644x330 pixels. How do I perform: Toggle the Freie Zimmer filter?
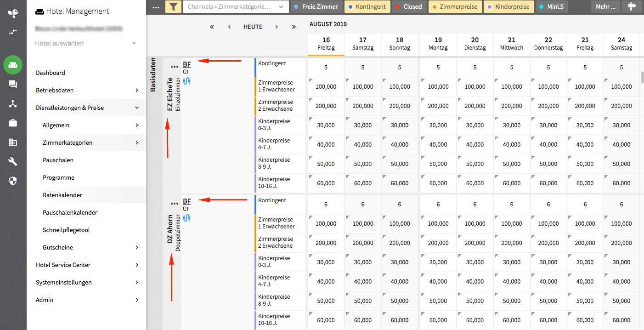tap(316, 7)
